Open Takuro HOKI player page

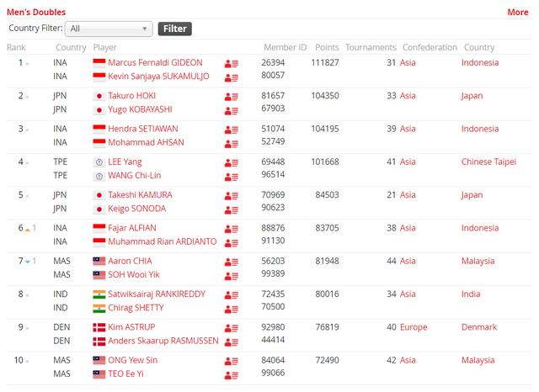131,96
